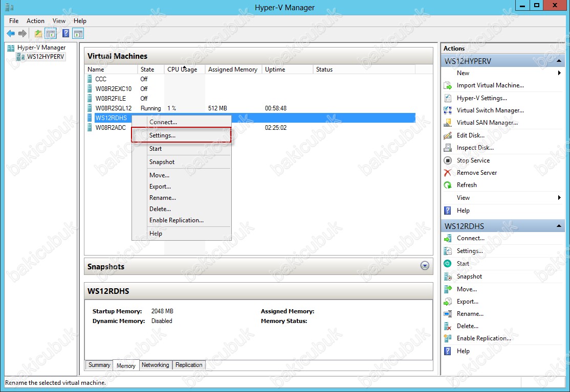Click the red X Remove Server icon
The height and width of the screenshot is (392, 570).
pyautogui.click(x=448, y=173)
